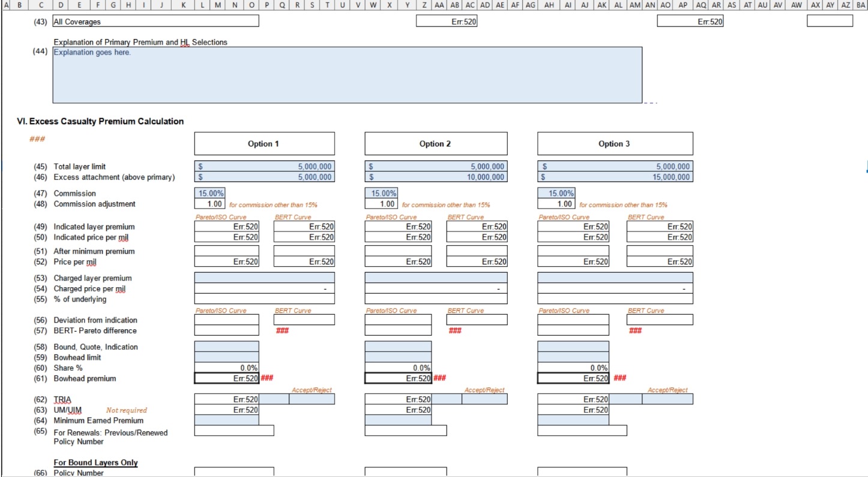Open Option 2 TRIA Accept/Reject cell
Image resolution: width=868 pixels, height=477 pixels.
click(x=484, y=399)
